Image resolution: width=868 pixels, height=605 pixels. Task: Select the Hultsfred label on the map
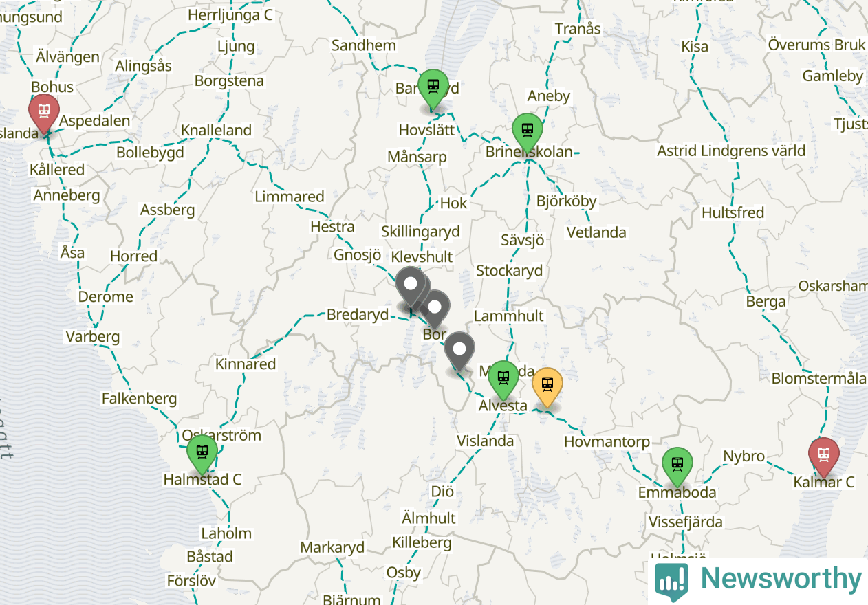733,212
